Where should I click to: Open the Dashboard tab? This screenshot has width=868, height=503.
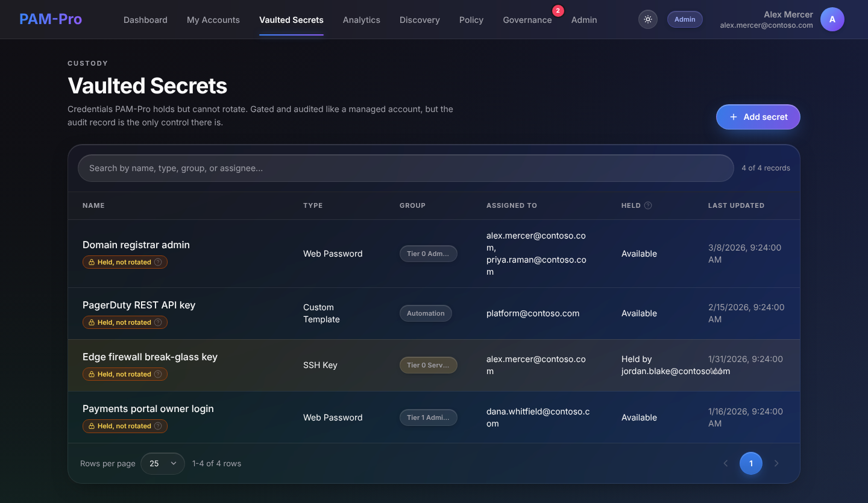145,20
